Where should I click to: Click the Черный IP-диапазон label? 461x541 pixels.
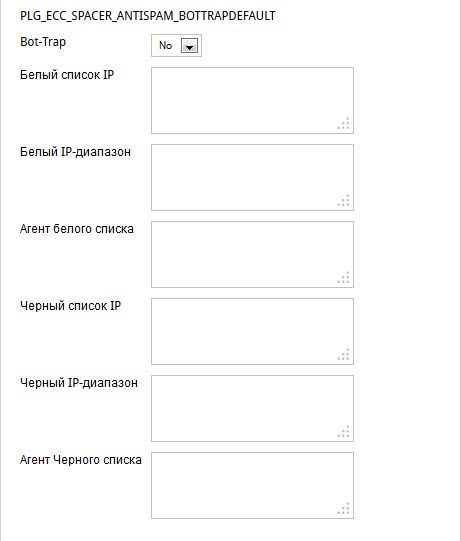click(79, 383)
